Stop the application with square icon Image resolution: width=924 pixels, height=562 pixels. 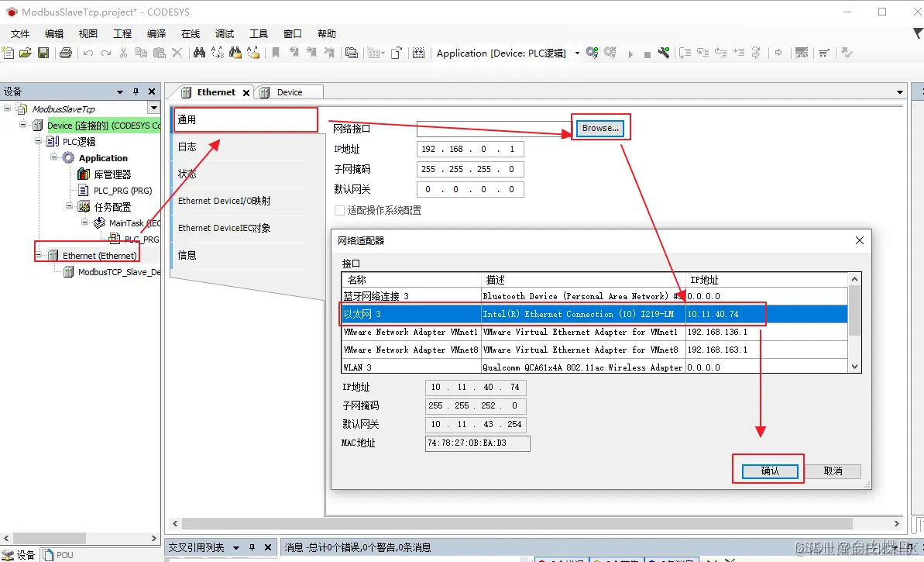coord(647,54)
